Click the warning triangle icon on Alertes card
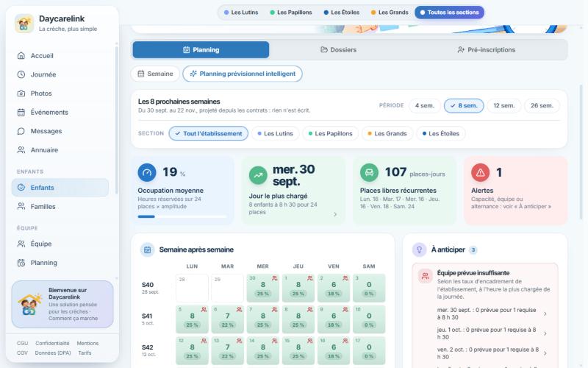 [x=481, y=173]
